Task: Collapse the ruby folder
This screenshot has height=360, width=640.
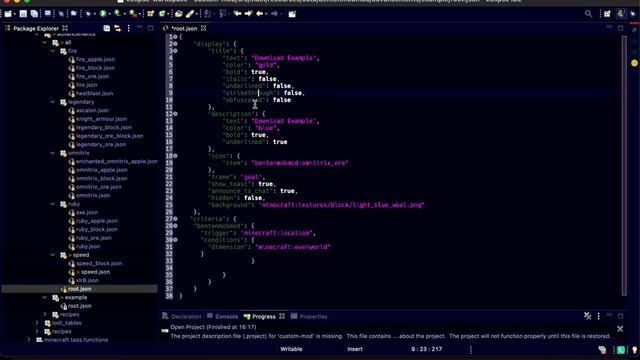Action: click(x=53, y=204)
